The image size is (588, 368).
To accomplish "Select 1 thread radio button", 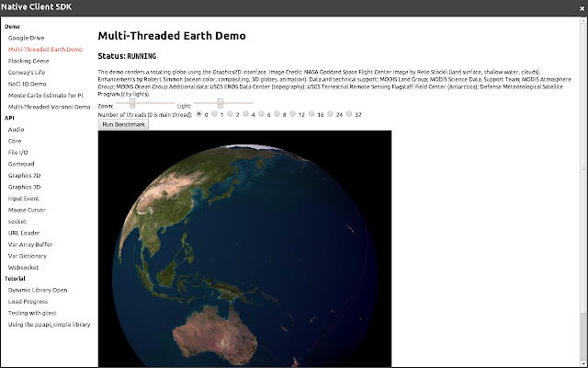I will [x=214, y=114].
